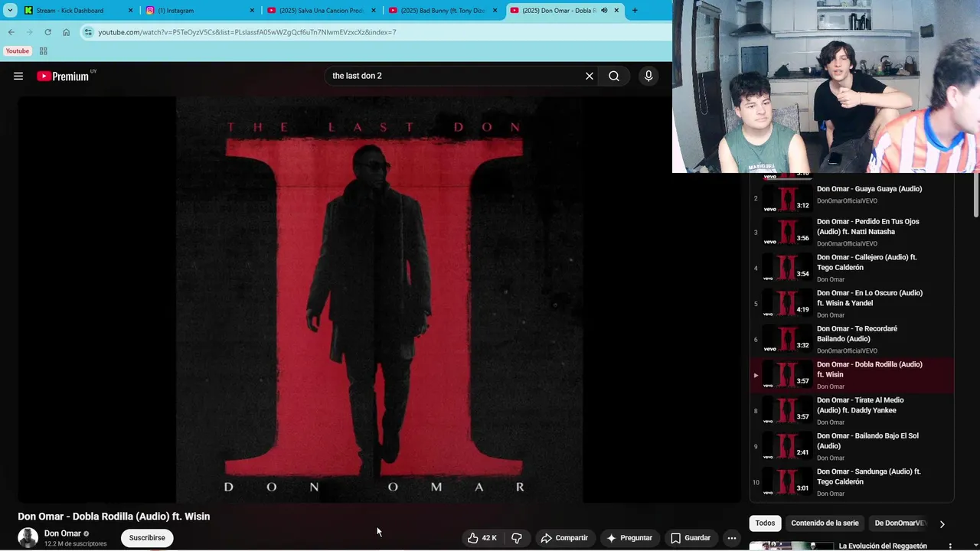Play Te Recordaré Bailando playlist item
This screenshot has height=551, width=980.
click(851, 339)
